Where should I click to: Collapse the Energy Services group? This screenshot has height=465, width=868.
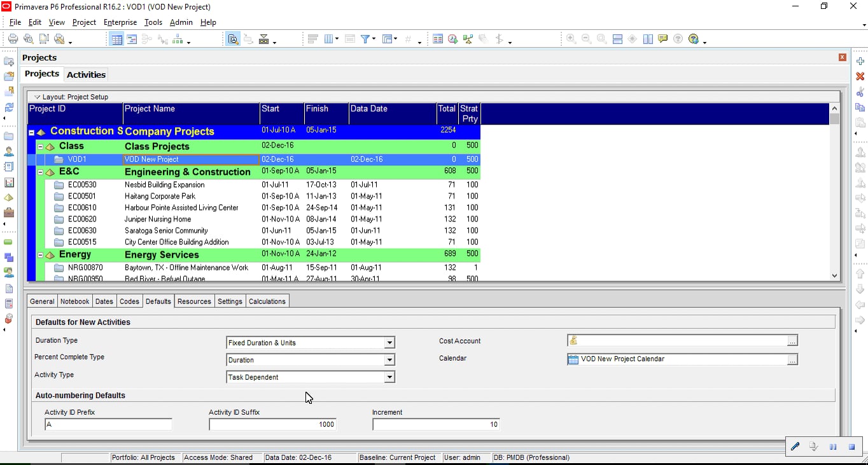[40, 254]
